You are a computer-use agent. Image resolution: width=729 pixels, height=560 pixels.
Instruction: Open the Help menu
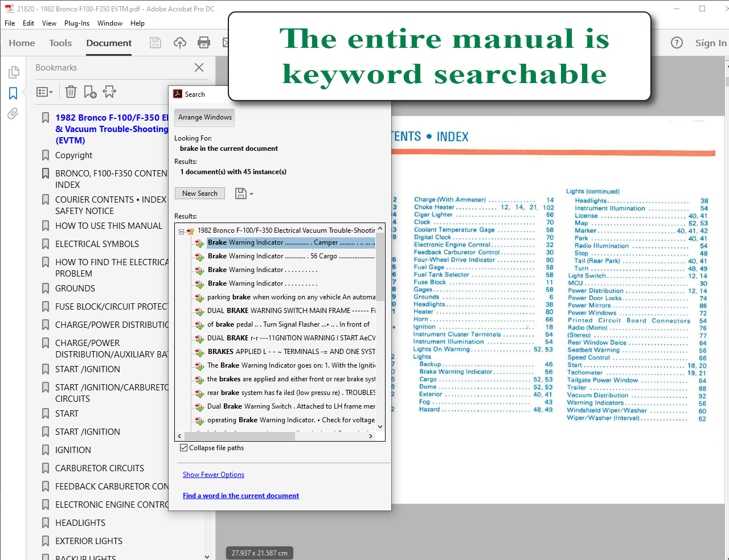(137, 23)
